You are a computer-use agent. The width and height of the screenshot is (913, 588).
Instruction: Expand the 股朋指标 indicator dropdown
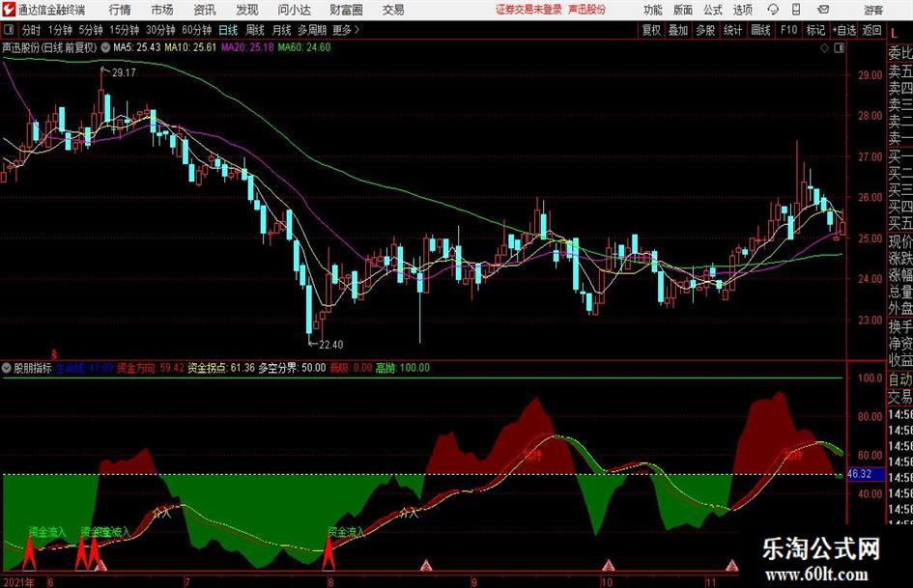coord(7,368)
